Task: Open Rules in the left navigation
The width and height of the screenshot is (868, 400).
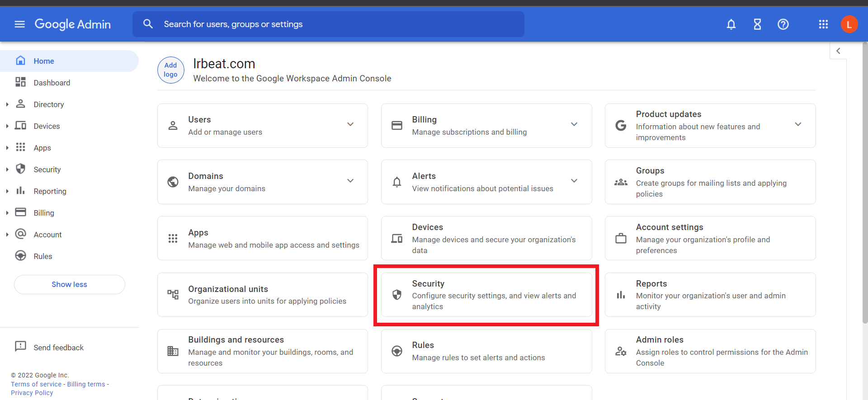Action: 42,256
